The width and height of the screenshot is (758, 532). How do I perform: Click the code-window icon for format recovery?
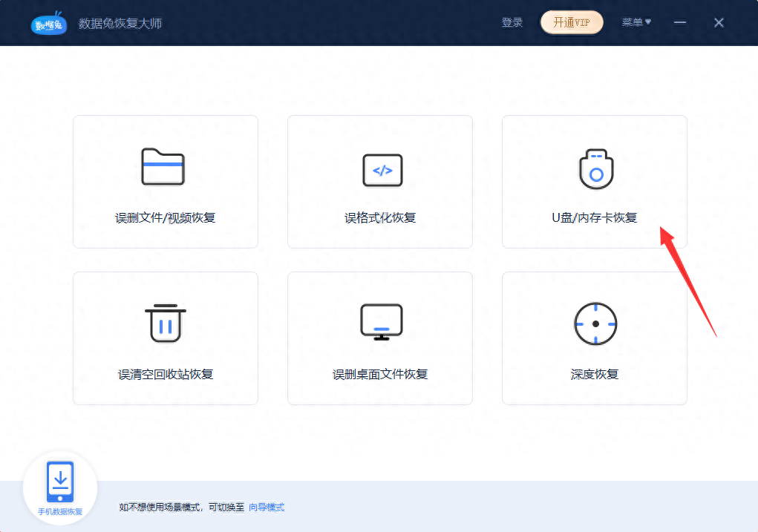tap(382, 170)
